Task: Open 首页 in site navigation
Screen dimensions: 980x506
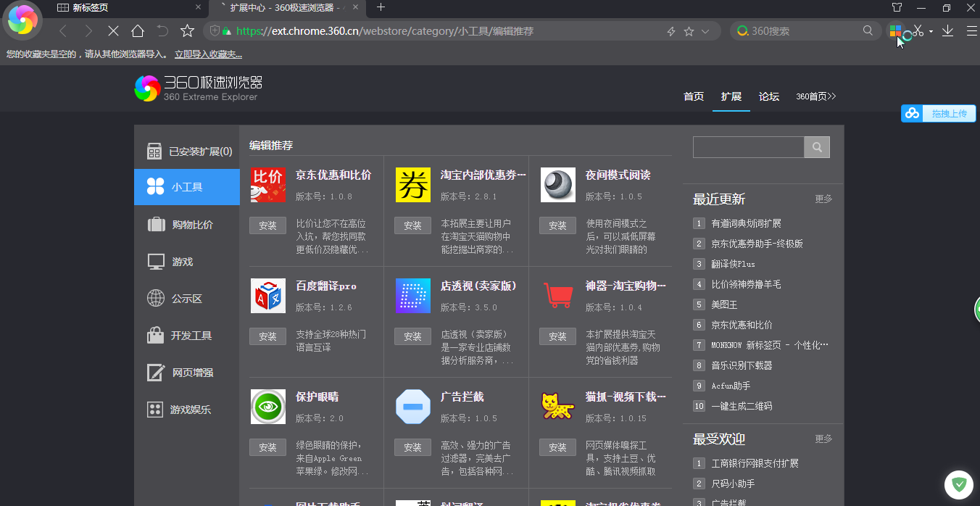Action: pyautogui.click(x=694, y=96)
